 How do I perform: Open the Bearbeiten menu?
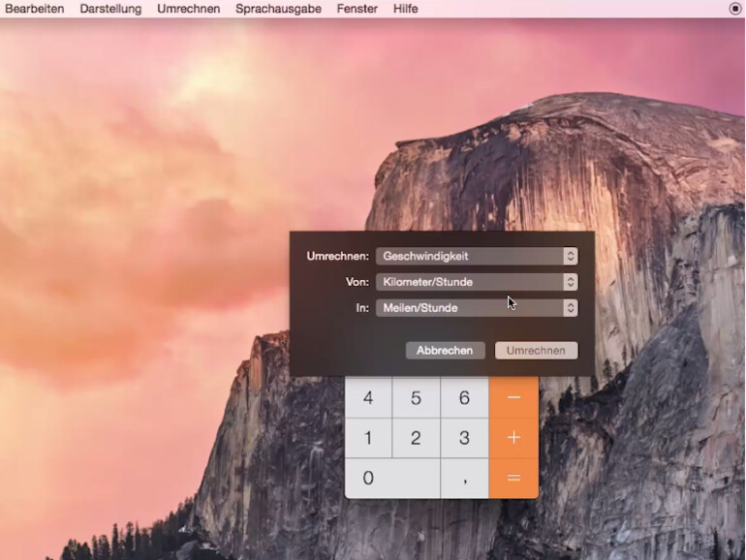(x=34, y=9)
